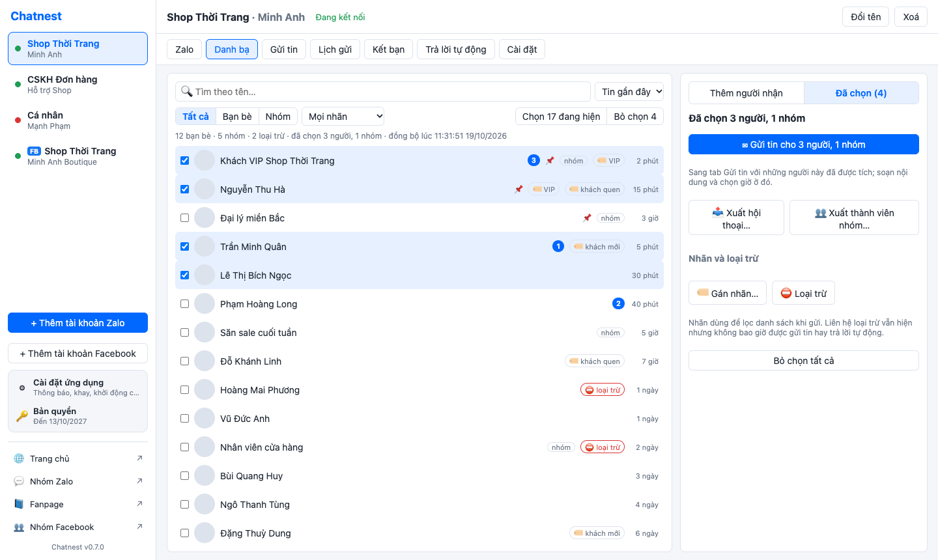Screen dimensions: 938x560
Task: Click the book icon beside Fanpage
Action: click(x=19, y=504)
